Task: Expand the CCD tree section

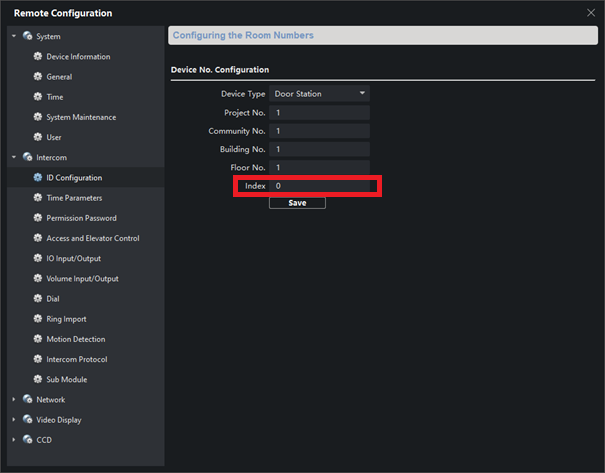Action: click(14, 440)
